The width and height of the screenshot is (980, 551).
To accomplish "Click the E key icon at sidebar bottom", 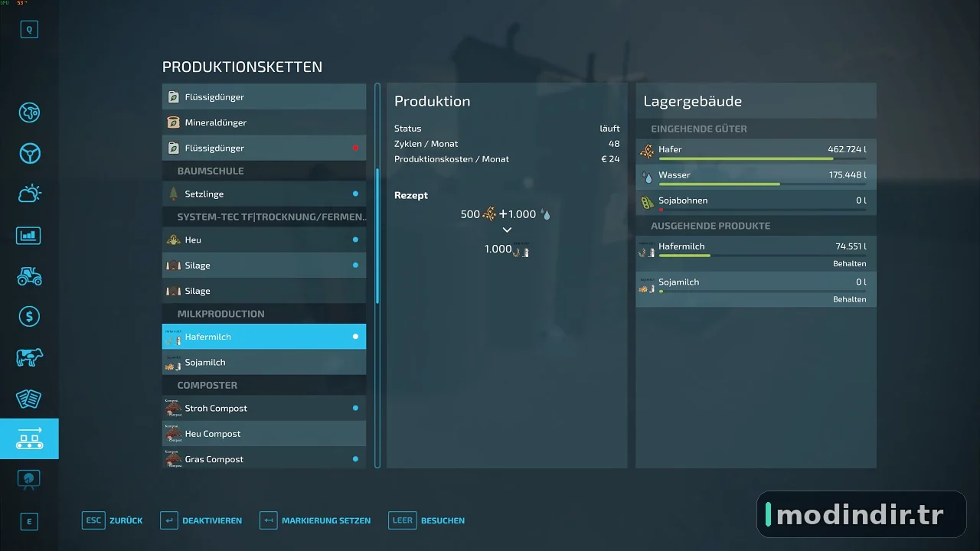I will [x=29, y=522].
